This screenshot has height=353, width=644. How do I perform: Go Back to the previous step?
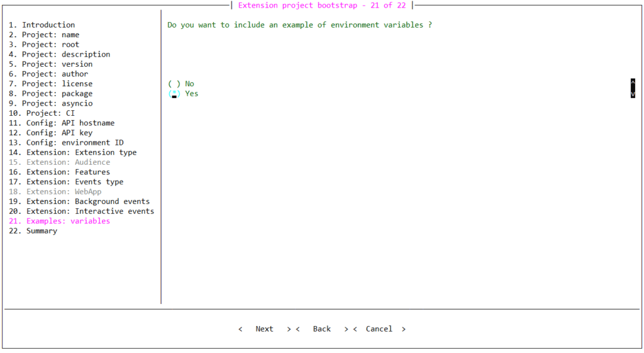321,328
